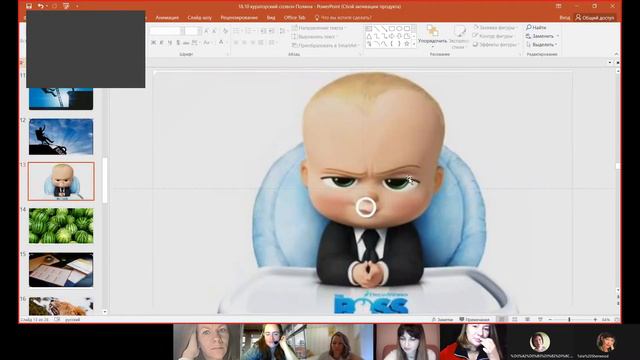Apply text shadow formatting
The image size is (640, 360).
[x=178, y=42]
